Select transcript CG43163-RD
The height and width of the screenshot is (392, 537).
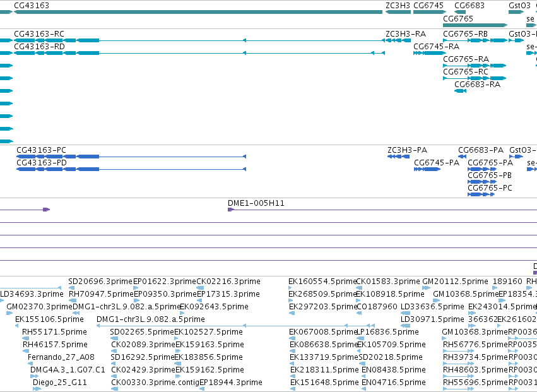(39, 47)
